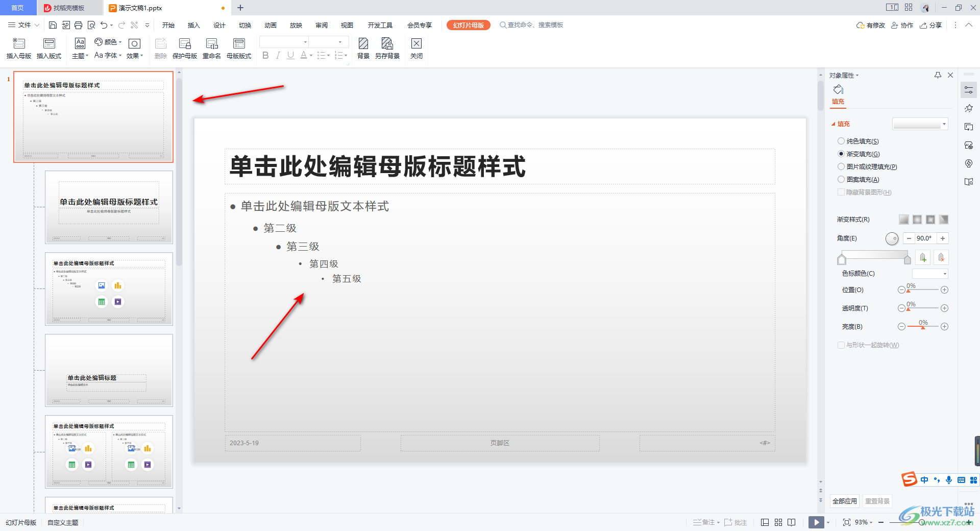The width and height of the screenshot is (980, 531).
Task: Click Apply to All (全部应用) button
Action: (x=845, y=501)
